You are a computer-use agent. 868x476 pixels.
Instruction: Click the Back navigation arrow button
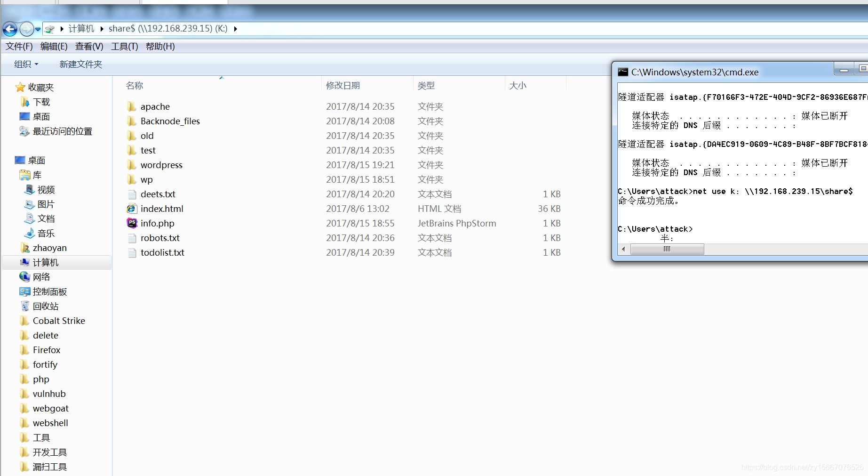pos(10,29)
